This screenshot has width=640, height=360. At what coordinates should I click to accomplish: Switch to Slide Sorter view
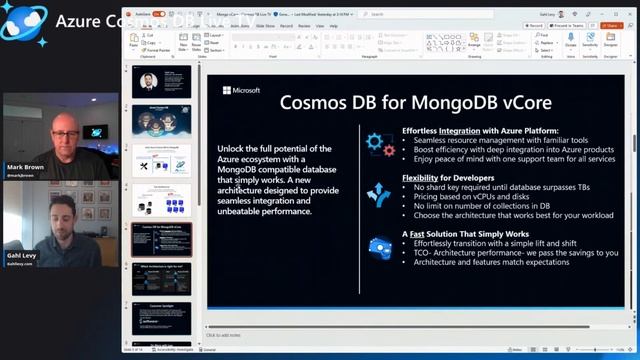pos(544,350)
